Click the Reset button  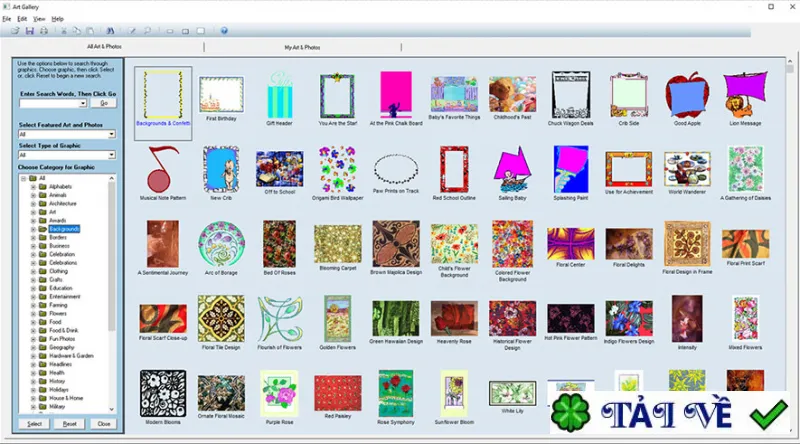point(69,424)
